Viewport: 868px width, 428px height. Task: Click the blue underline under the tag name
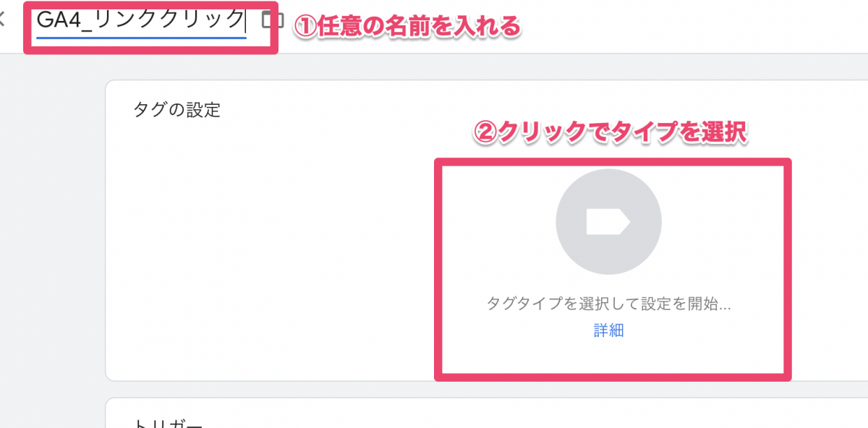pos(140,35)
